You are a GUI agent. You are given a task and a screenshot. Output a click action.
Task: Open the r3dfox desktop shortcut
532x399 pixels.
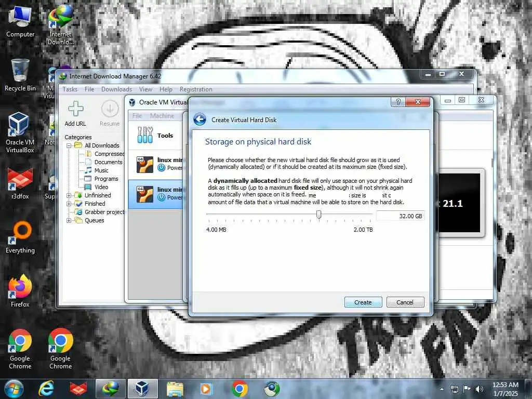point(20,183)
